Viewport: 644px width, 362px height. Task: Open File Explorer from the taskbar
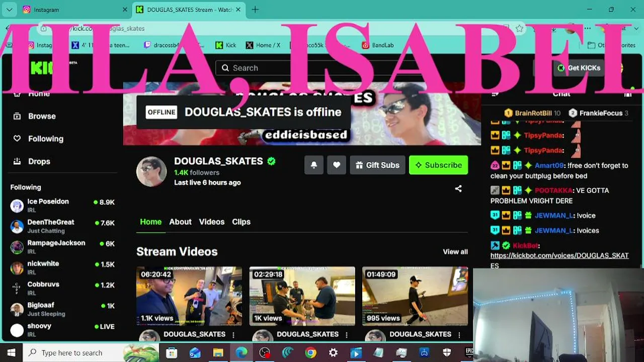tap(218, 353)
